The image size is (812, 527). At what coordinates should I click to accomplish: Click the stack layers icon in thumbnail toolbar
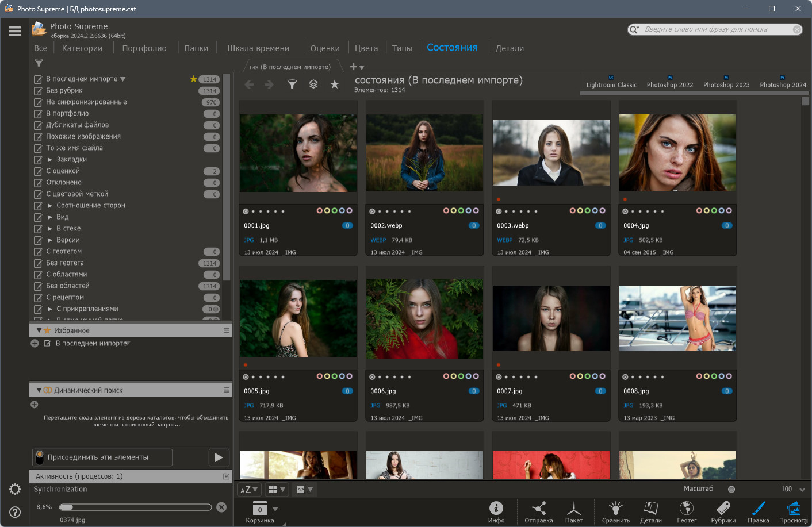(313, 84)
